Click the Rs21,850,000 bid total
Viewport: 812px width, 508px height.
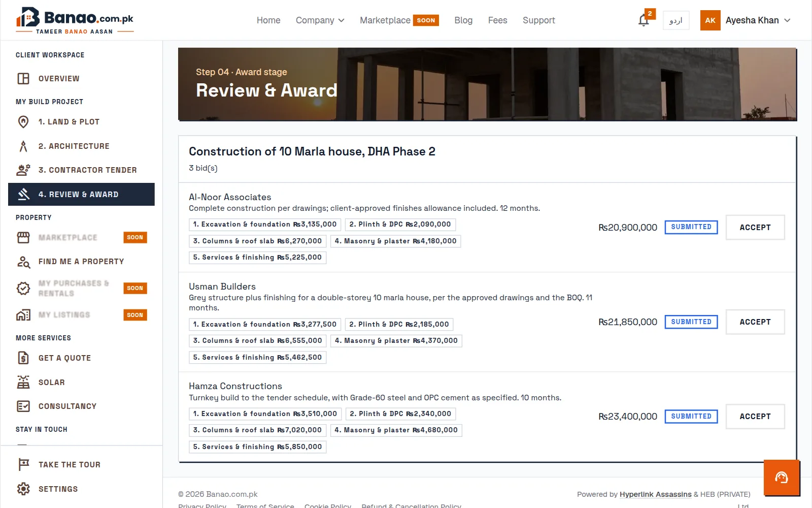[628, 322]
